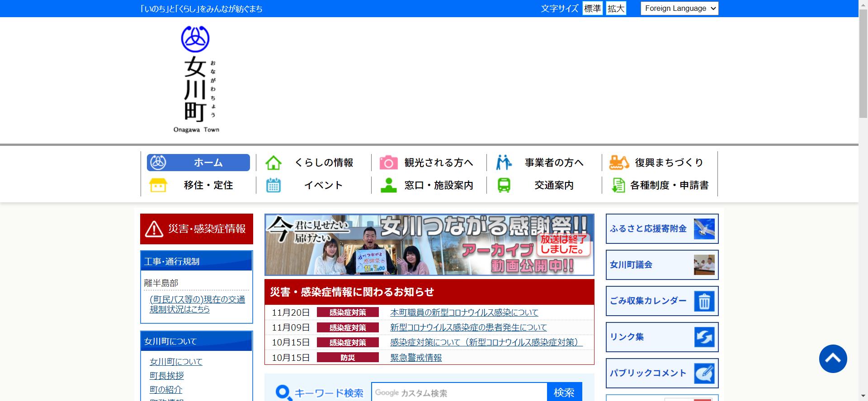
Task: Click the 感染症対策 tag on 11月20日 row
Action: [x=348, y=312]
